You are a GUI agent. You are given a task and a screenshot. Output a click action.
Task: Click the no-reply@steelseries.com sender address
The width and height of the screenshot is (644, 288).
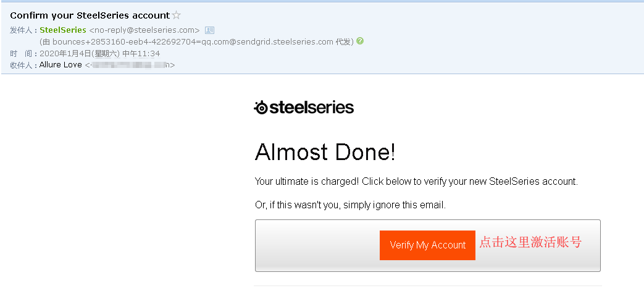(x=144, y=30)
